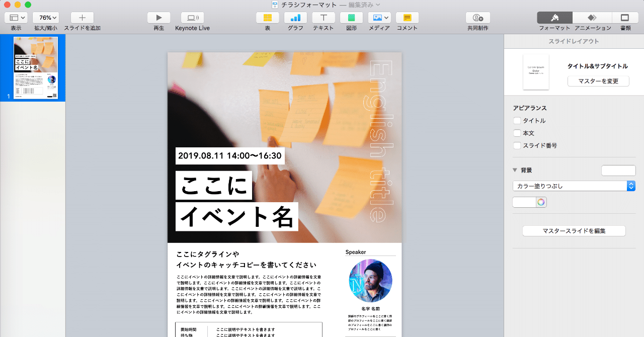Open the 76% zoom dropdown
644x337 pixels.
click(46, 18)
